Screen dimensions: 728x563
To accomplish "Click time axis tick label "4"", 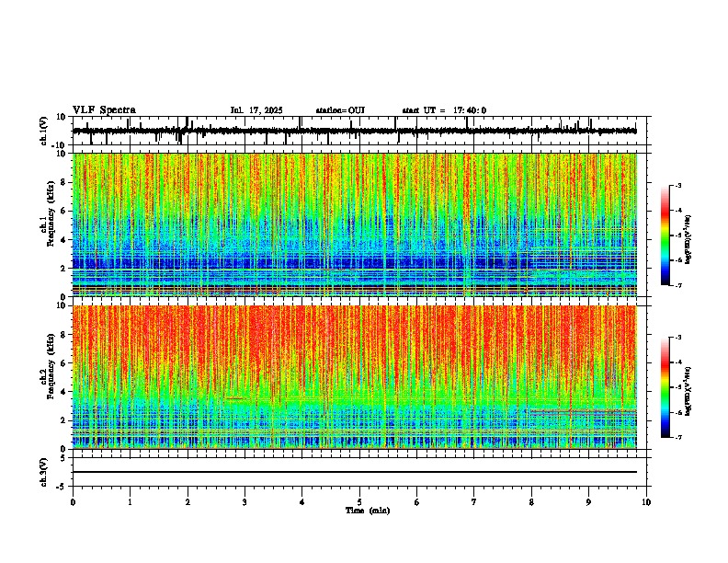I will (x=302, y=502).
